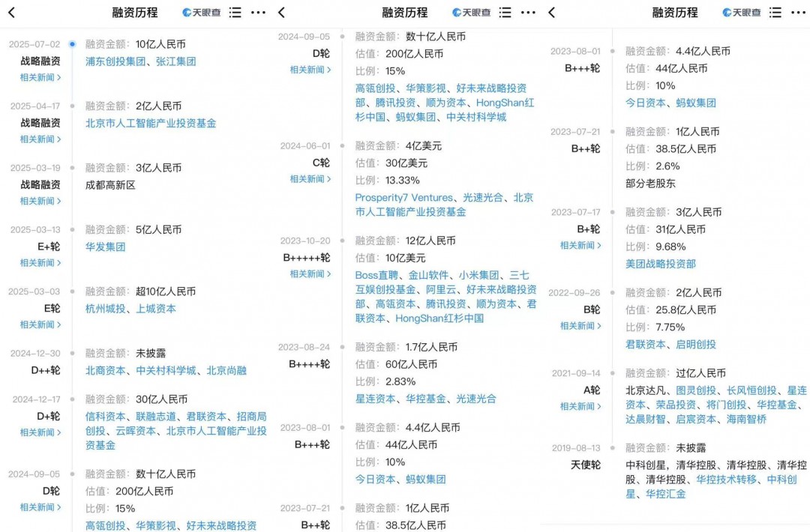Open investor 上城资本
Viewport: 810px width, 532px height.
click(155, 309)
